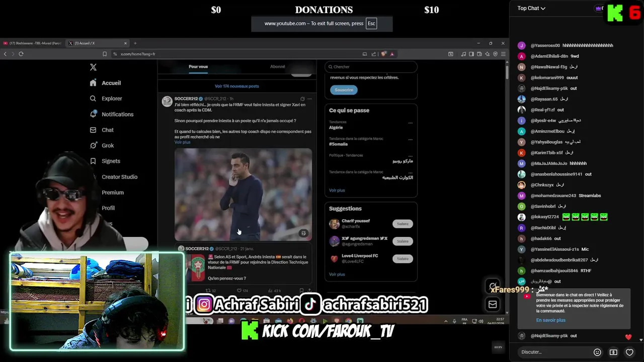Open Charif youssef profile avatar

(334, 224)
